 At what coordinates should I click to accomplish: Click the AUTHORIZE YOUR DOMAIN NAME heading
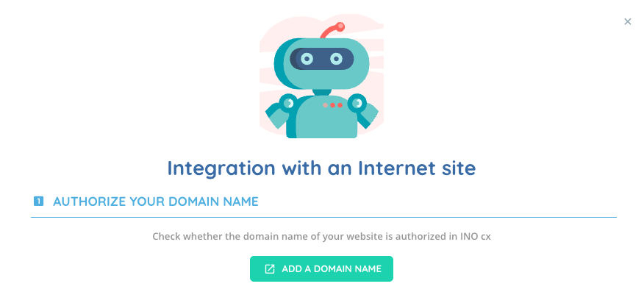click(x=156, y=202)
